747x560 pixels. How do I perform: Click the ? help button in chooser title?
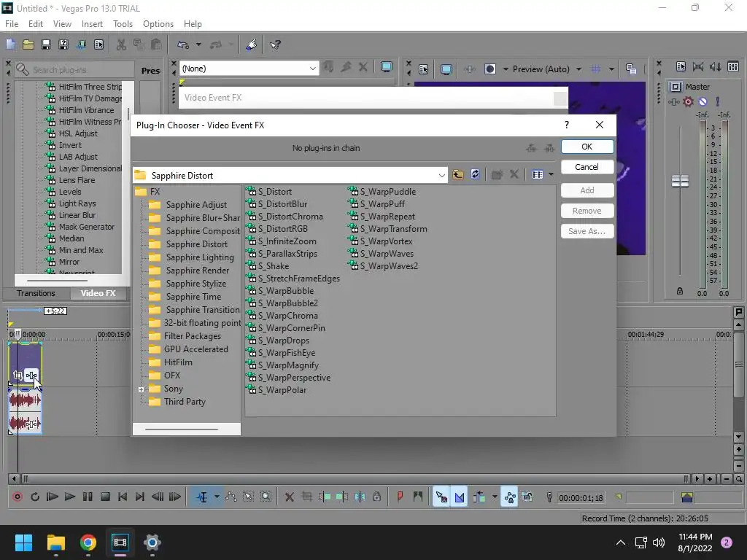pos(566,125)
